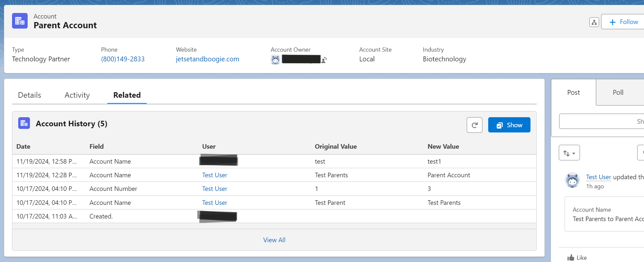Click the Account Owner avatar icon

pos(275,60)
